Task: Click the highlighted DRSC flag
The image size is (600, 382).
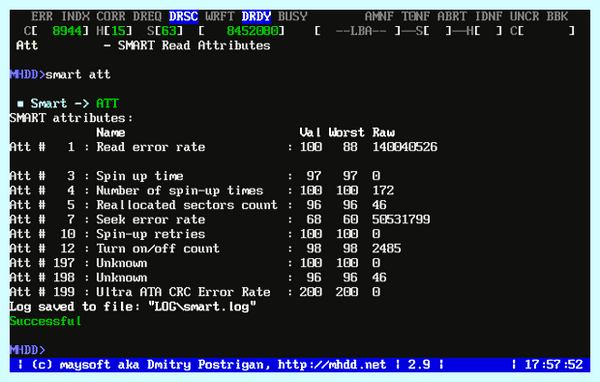Action: pos(183,16)
